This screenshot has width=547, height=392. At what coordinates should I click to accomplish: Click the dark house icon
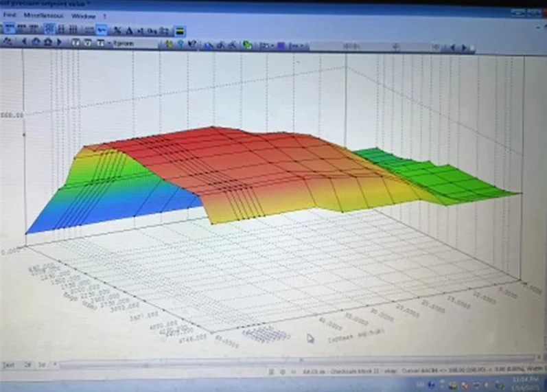[48, 43]
